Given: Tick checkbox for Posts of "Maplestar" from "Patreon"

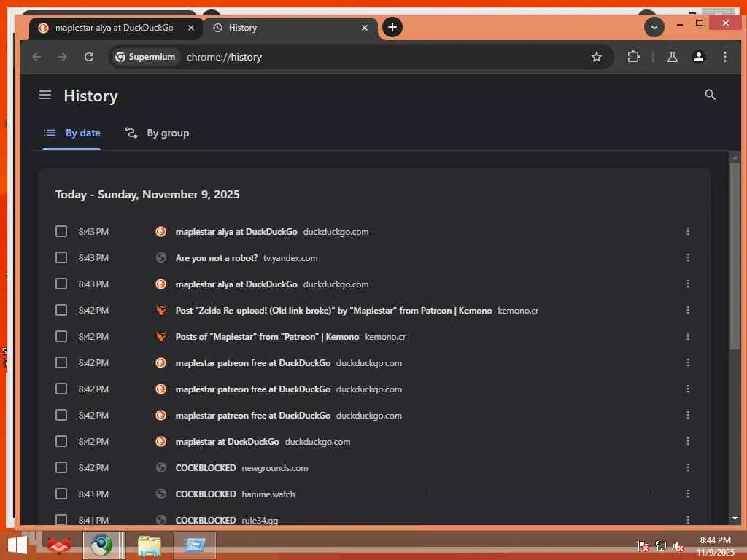Looking at the screenshot, I should [61, 336].
